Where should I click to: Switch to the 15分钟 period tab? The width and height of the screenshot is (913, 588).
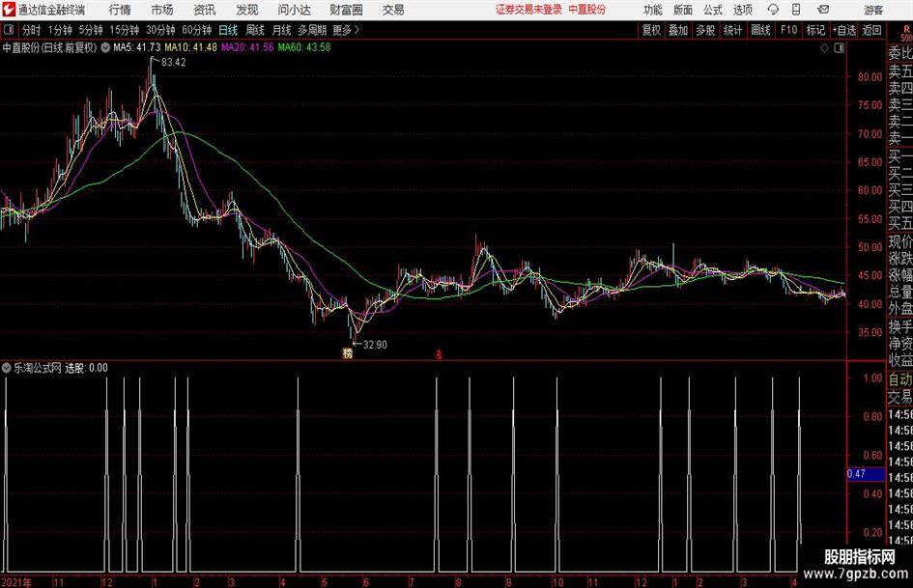click(125, 30)
